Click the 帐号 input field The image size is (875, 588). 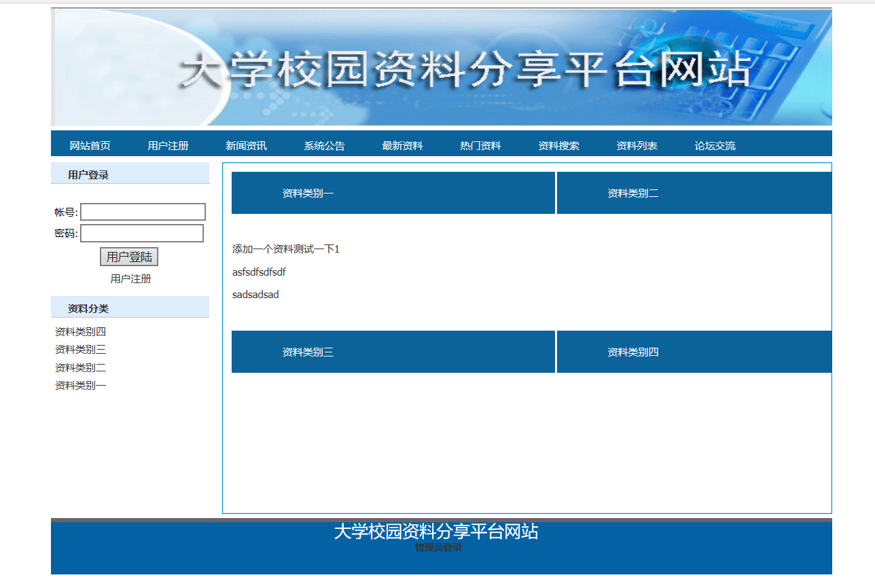143,212
